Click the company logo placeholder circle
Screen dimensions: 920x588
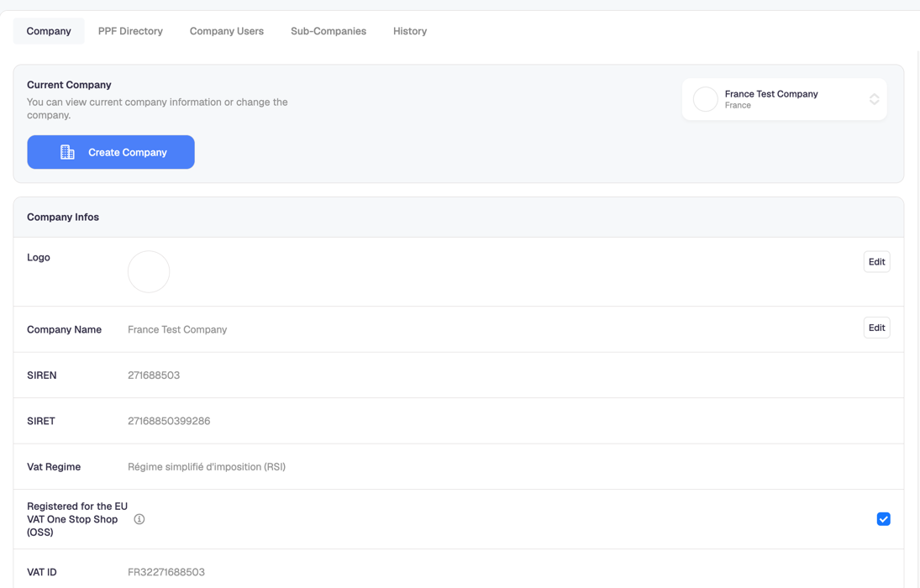(149, 271)
